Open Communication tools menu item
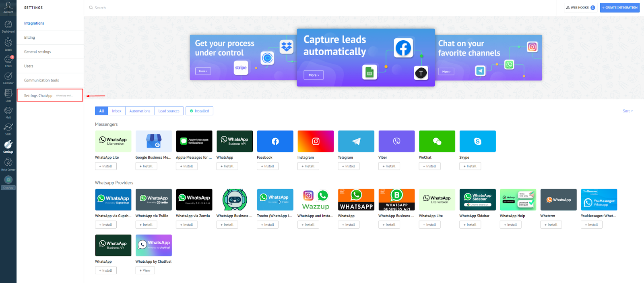This screenshot has width=644, height=283. (50, 80)
